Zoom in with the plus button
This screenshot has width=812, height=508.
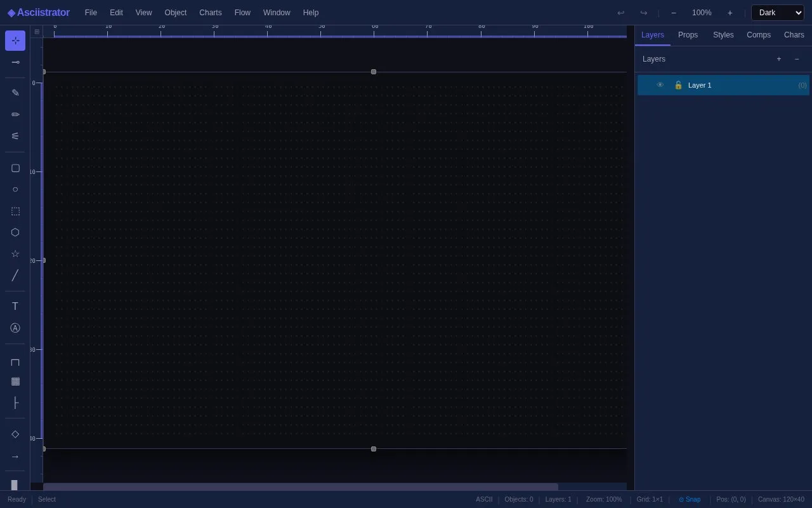(x=730, y=13)
